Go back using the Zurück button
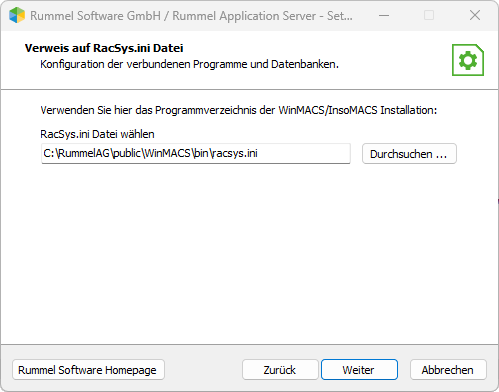499x392 pixels. pyautogui.click(x=280, y=369)
